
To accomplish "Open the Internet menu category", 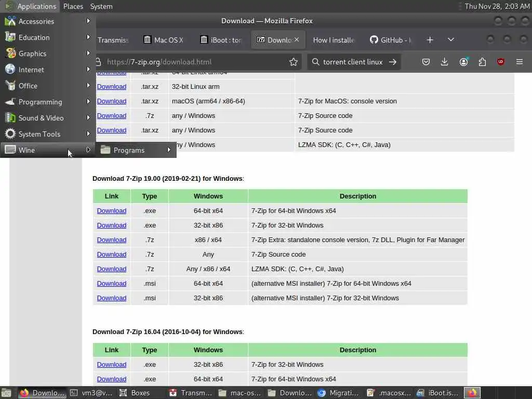I will point(48,70).
